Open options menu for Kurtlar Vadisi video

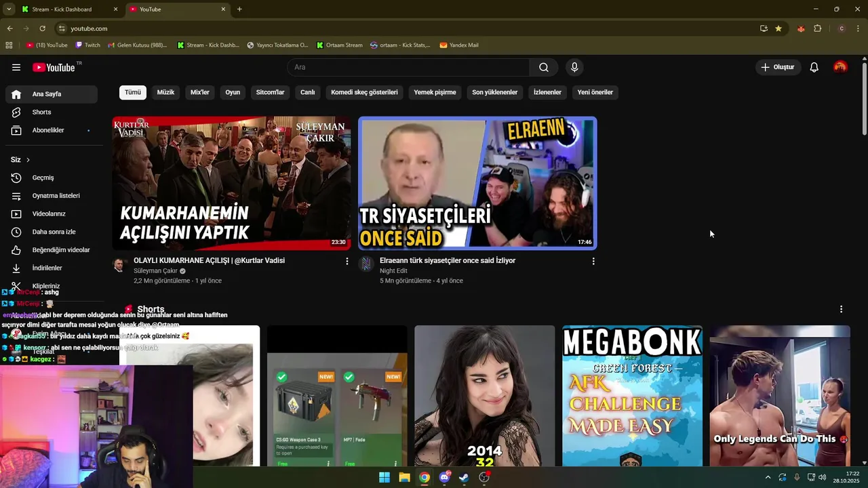(x=347, y=261)
